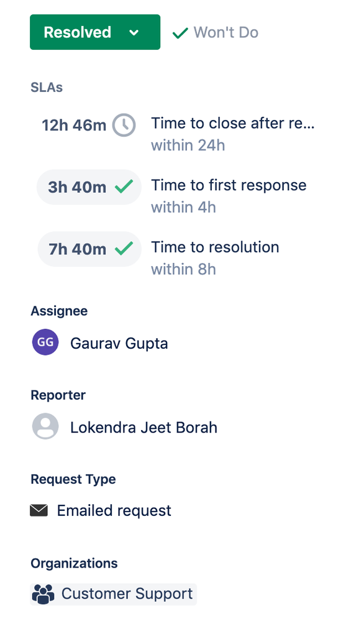Click the checkmark on Time to resolution SLA
The width and height of the screenshot is (364, 621).
point(124,248)
